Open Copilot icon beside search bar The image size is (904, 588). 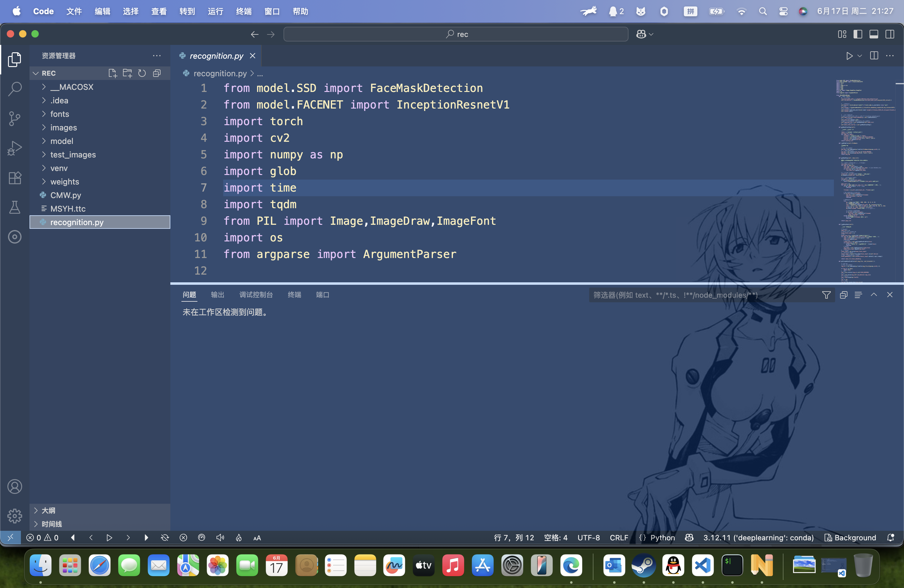click(x=641, y=34)
